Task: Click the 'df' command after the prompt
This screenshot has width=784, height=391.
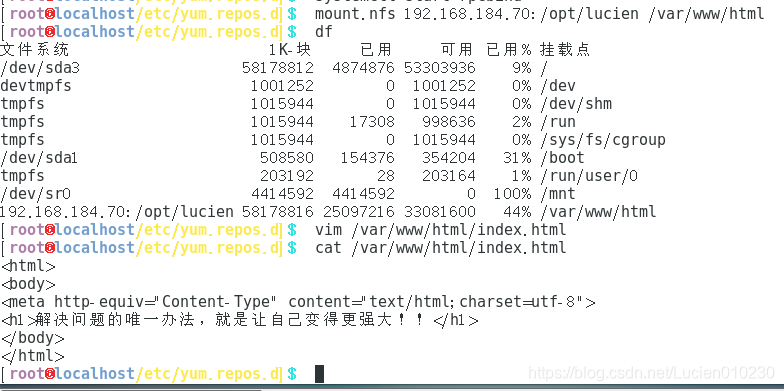Action: coord(324,32)
